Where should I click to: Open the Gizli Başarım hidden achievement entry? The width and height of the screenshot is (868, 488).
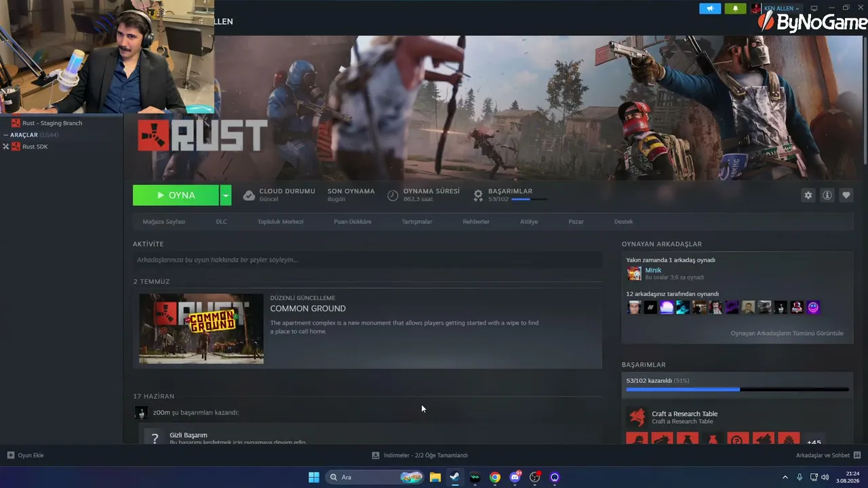[189, 435]
